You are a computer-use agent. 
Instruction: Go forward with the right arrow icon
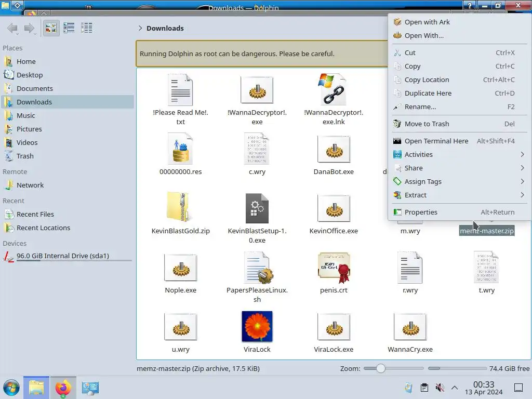(30, 28)
